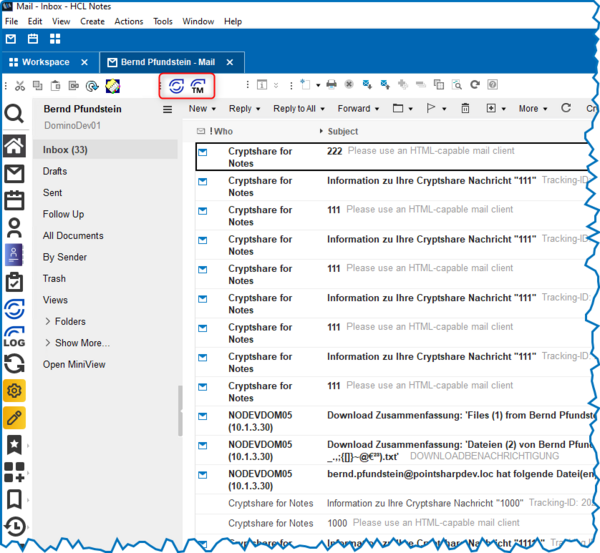Click the Cryptshare icon in the toolbar
The height and width of the screenshot is (553, 600).
click(177, 86)
